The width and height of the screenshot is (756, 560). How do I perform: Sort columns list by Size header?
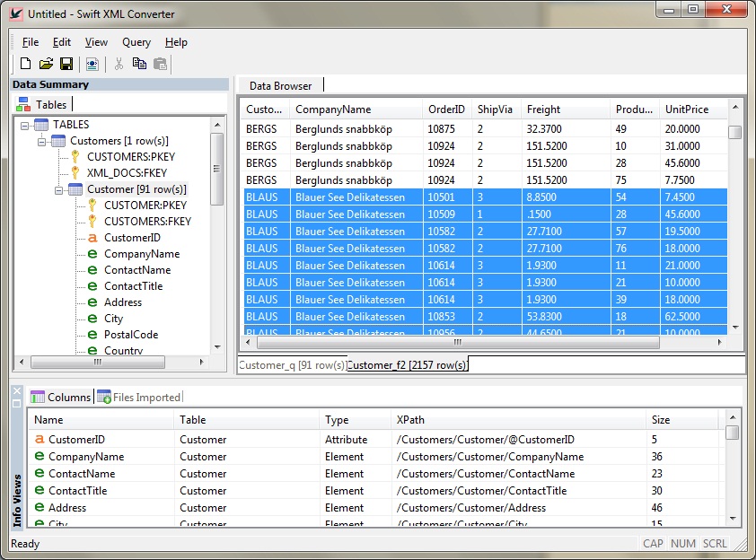(682, 420)
